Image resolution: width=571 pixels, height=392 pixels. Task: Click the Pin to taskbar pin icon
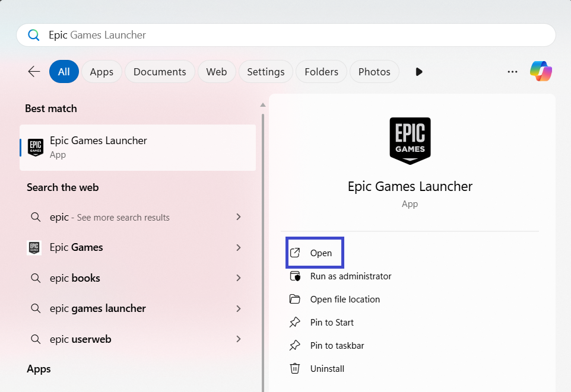[x=295, y=345]
